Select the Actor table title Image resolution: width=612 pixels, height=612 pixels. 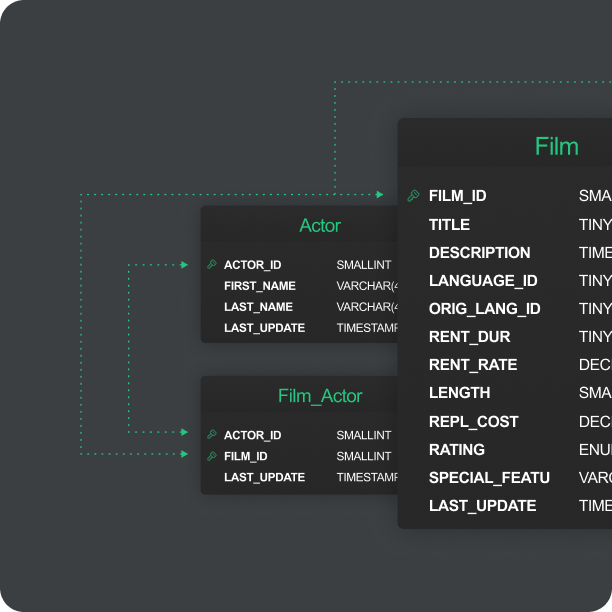point(320,226)
